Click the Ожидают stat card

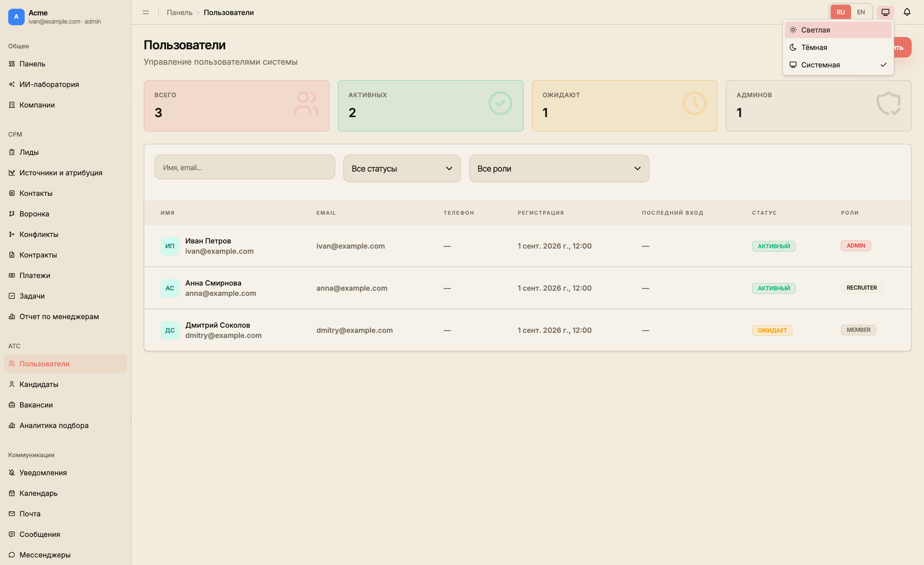[625, 106]
